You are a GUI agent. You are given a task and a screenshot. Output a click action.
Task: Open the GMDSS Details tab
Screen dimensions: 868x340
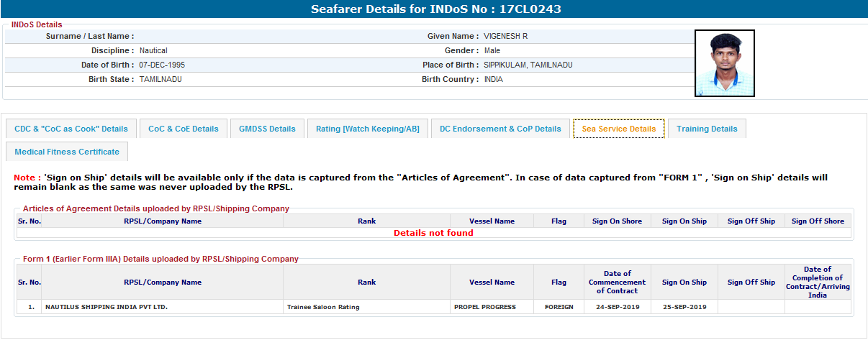coord(267,129)
